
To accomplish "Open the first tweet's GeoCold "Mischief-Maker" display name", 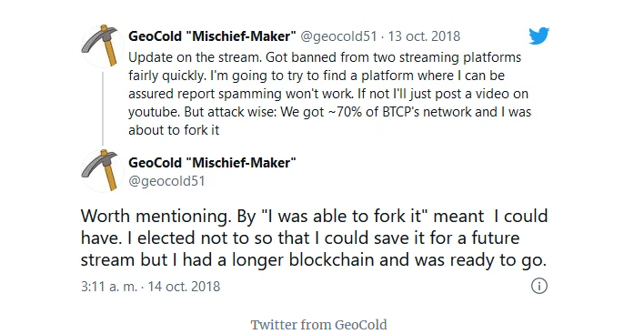I will tap(212, 36).
